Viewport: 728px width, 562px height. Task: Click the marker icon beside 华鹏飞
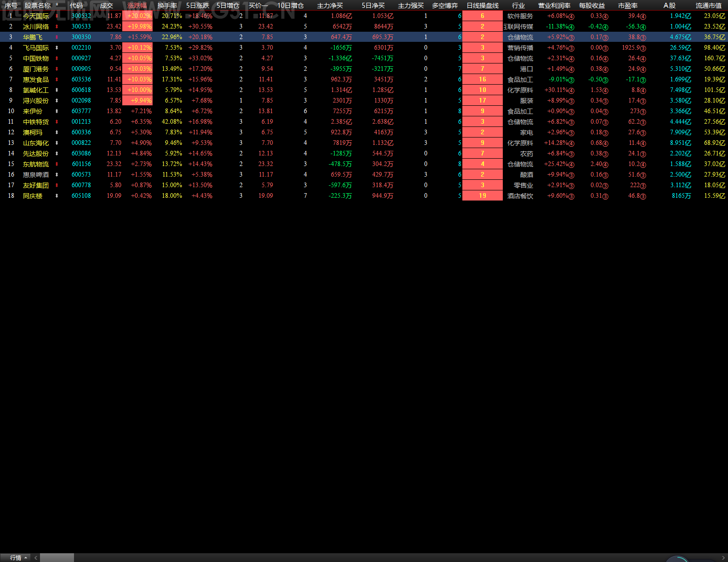57,37
